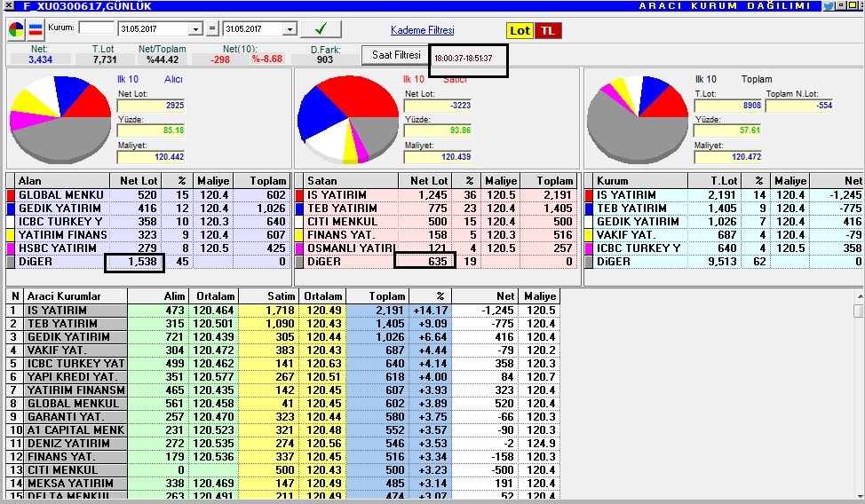This screenshot has width=865, height=504.
Task: Select FINANS YAT. in sellers table
Action: 436,235
